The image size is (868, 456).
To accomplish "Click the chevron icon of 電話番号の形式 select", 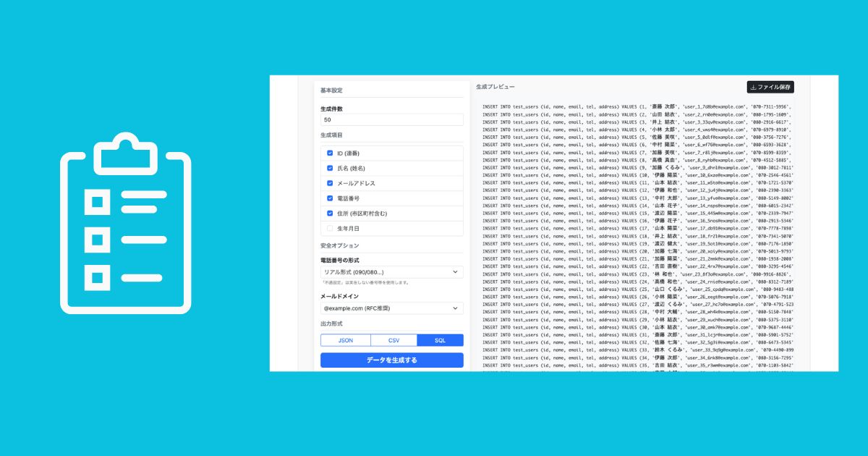I will [455, 272].
